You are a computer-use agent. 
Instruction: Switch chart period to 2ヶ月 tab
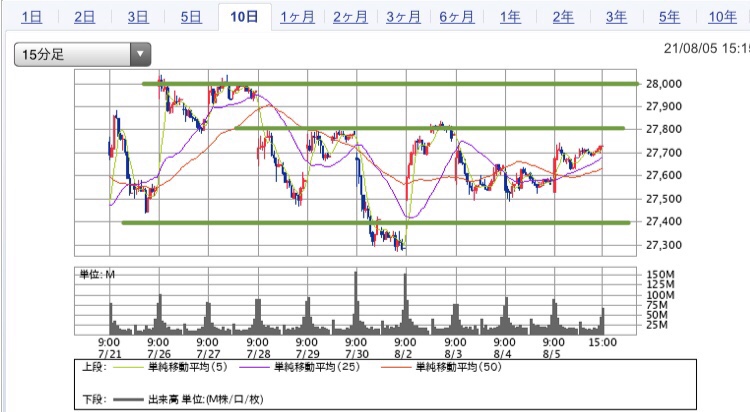coord(350,17)
